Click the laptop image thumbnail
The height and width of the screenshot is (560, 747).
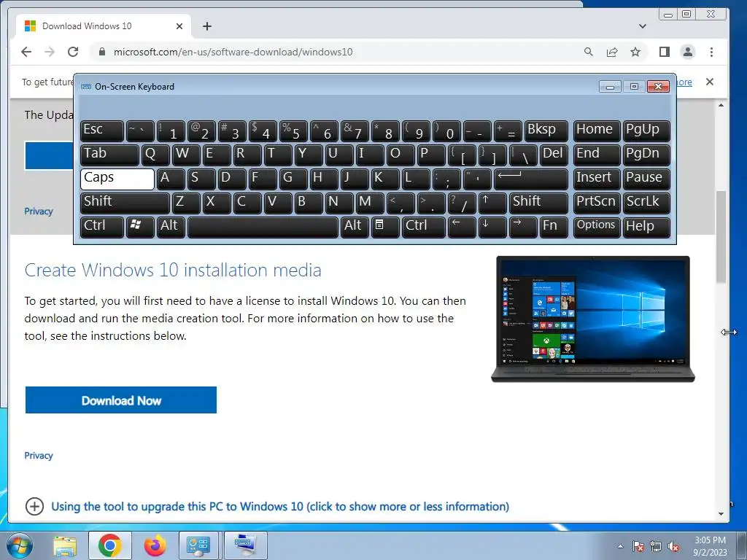pyautogui.click(x=593, y=319)
